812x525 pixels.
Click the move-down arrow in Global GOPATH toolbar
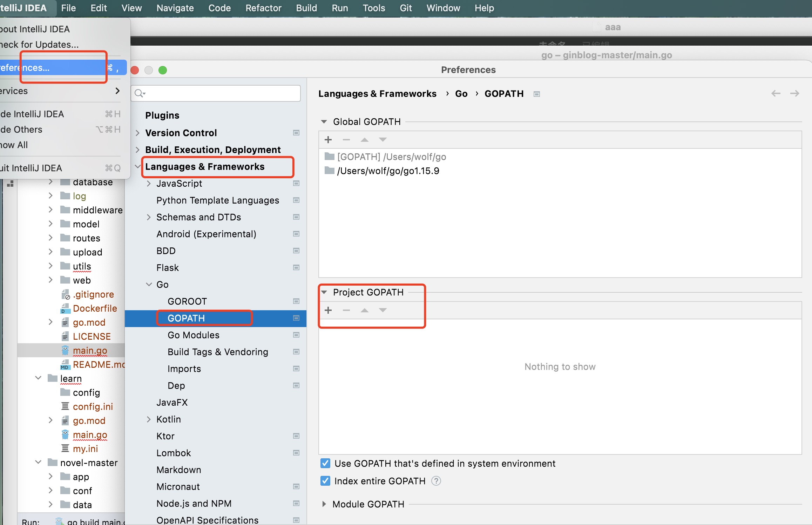coord(383,140)
